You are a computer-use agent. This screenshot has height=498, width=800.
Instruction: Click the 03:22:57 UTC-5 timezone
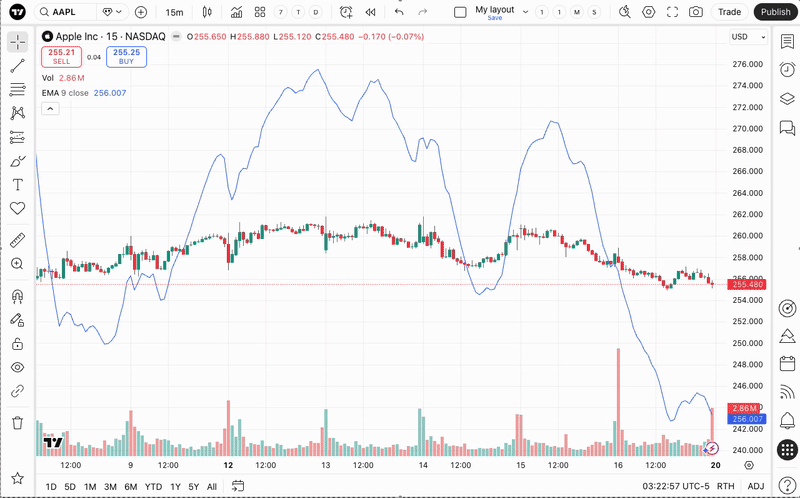tap(675, 486)
